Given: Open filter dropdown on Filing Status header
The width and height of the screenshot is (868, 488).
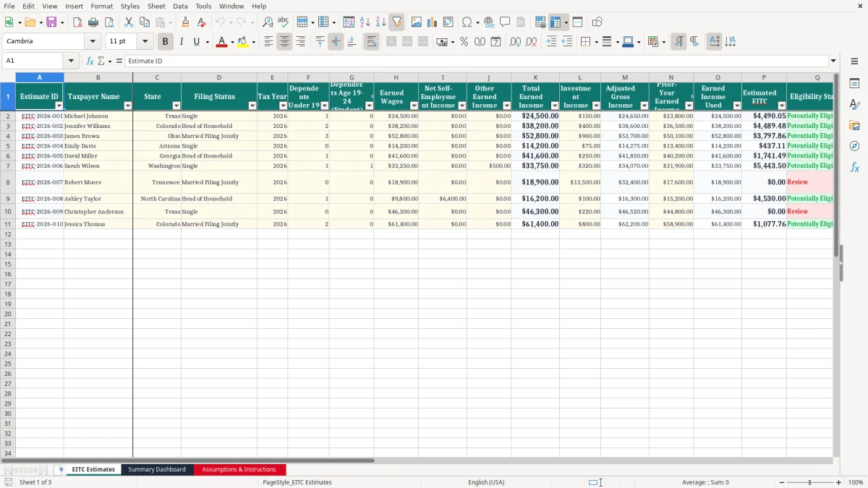Looking at the screenshot, I should (x=252, y=106).
